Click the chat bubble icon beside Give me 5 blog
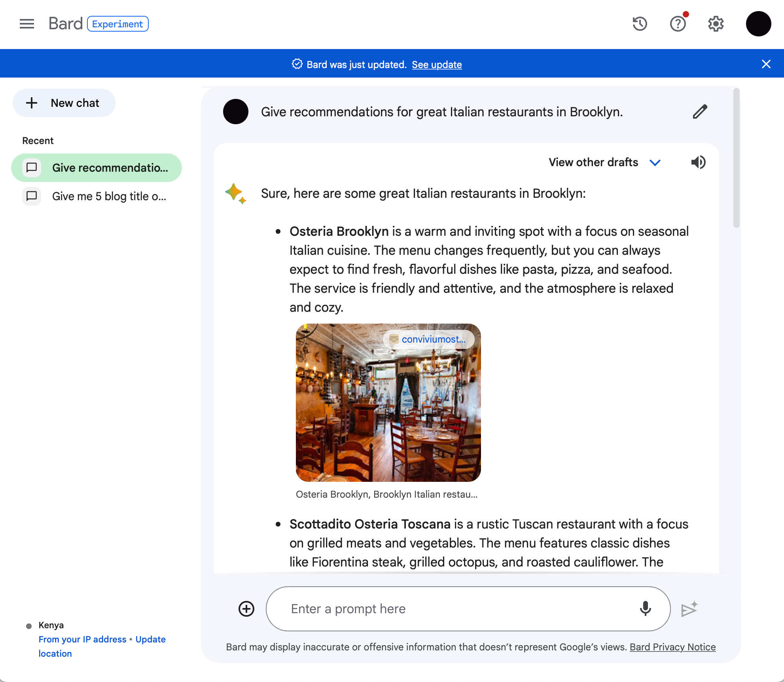The width and height of the screenshot is (784, 682). click(32, 196)
